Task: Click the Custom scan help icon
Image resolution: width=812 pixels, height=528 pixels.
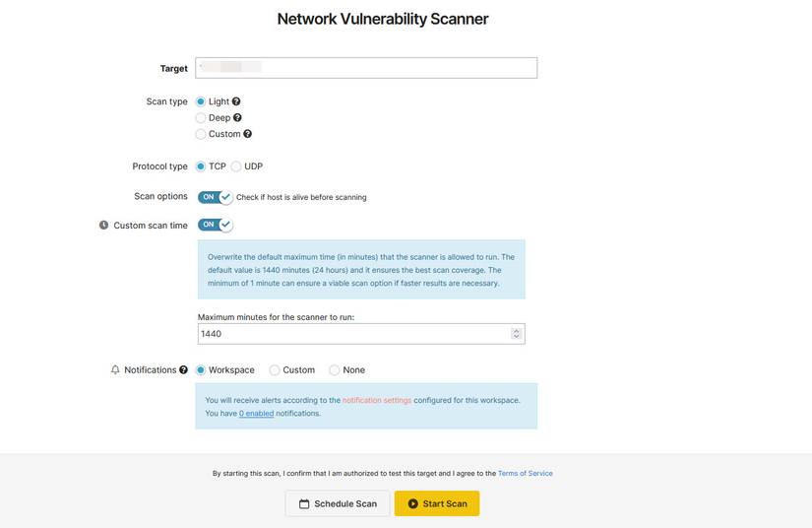Action: point(247,134)
